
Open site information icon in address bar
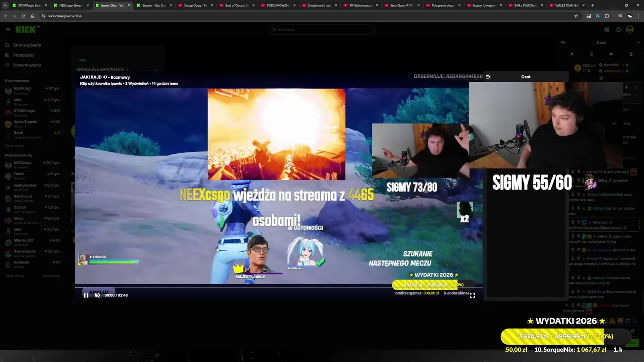44,16
